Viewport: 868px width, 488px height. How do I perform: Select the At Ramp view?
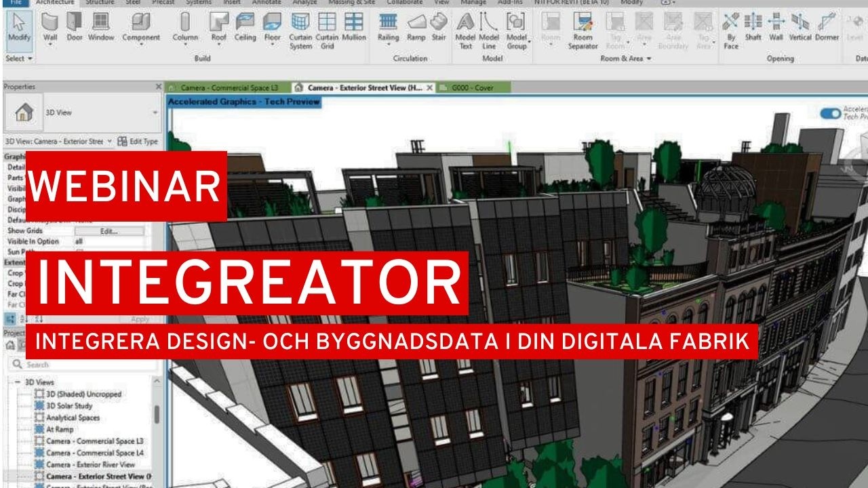[60, 430]
